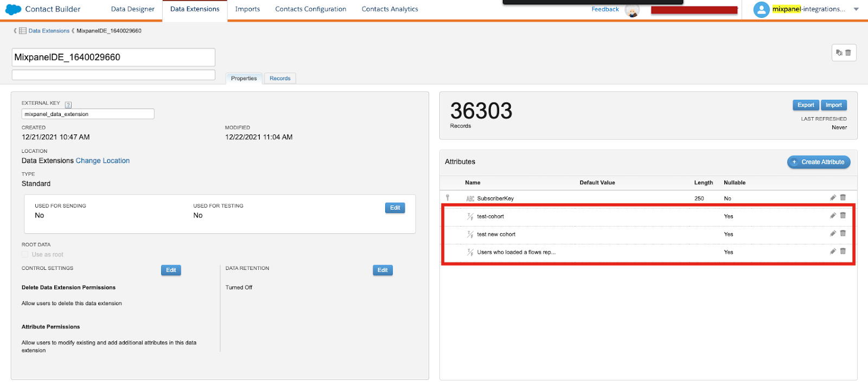
Task: Click the SubscriberKey primary key icon
Action: (448, 198)
